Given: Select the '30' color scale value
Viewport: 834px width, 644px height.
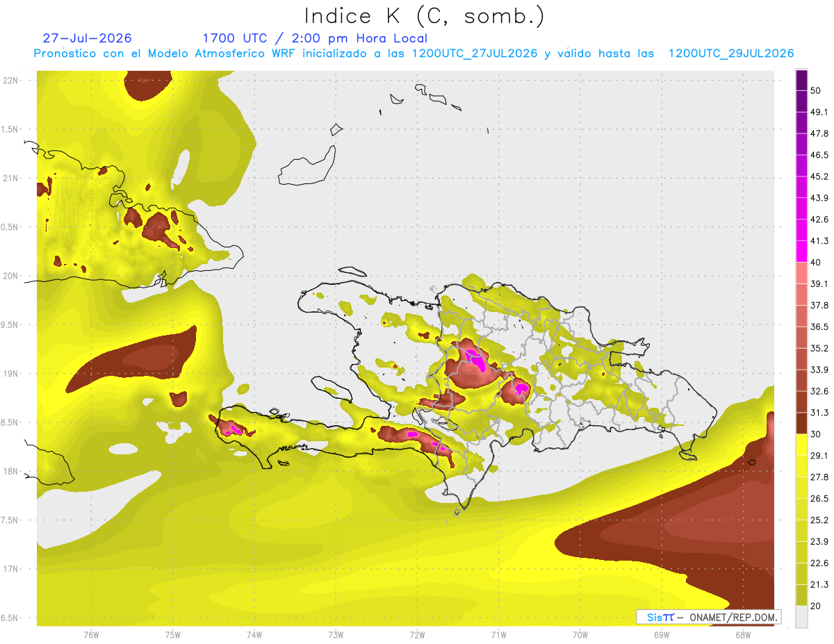Looking at the screenshot, I should [817, 434].
